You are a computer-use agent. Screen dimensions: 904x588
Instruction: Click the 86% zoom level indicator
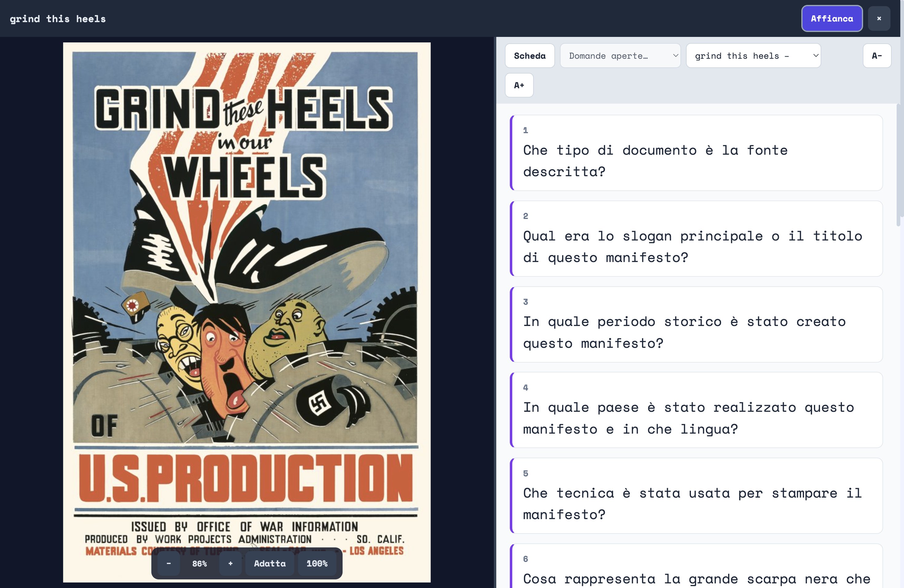click(x=200, y=563)
